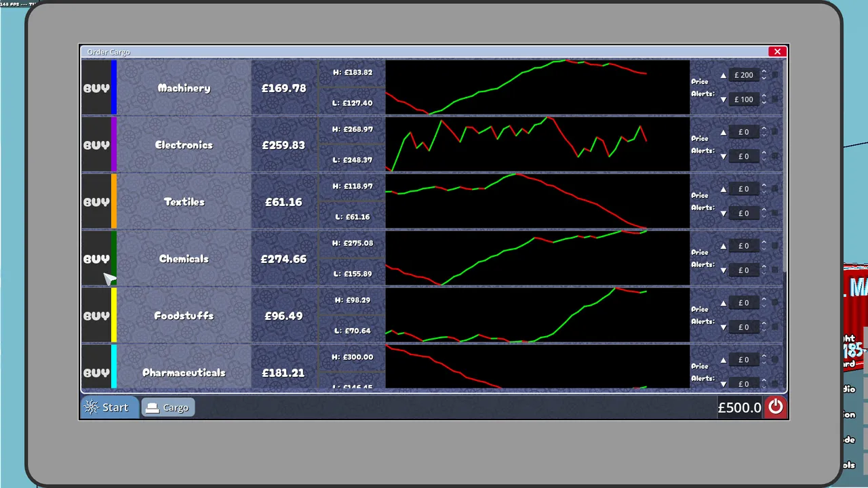Buy Foodstuffs cargo

tap(96, 316)
